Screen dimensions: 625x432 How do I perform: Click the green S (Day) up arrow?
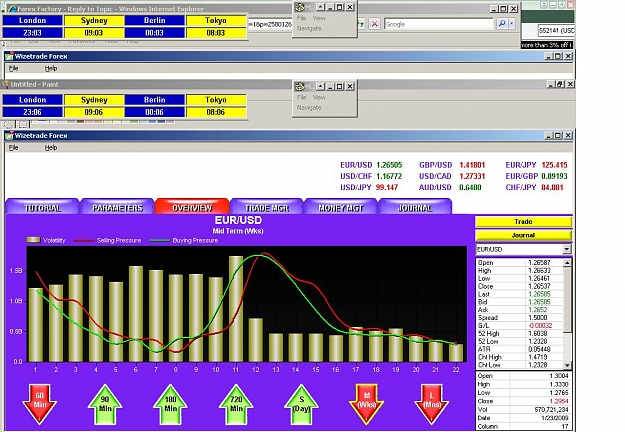(301, 404)
